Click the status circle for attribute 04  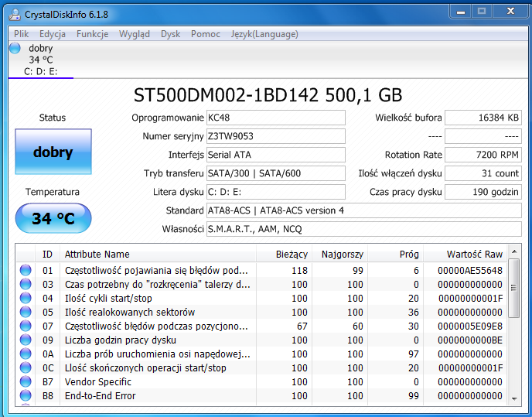26,298
